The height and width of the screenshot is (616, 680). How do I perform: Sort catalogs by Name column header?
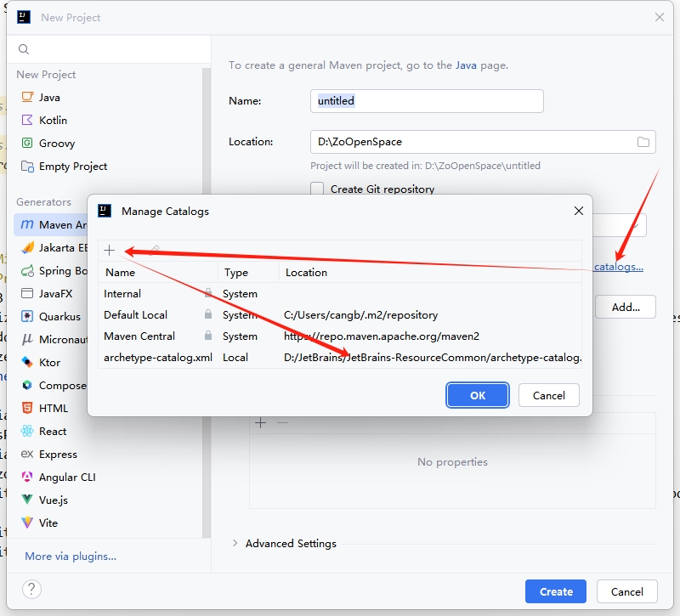click(x=158, y=272)
